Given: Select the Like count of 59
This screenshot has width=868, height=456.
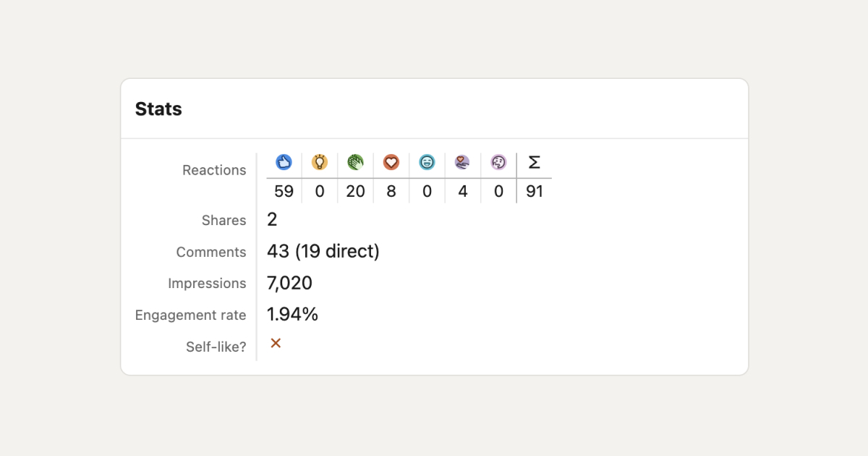Looking at the screenshot, I should click(284, 192).
